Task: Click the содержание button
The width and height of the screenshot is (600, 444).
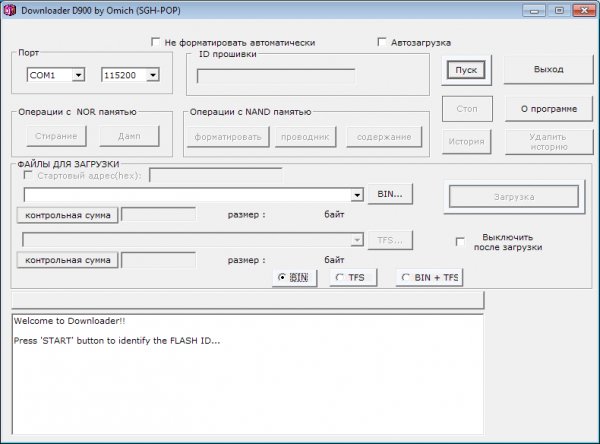Action: click(384, 137)
